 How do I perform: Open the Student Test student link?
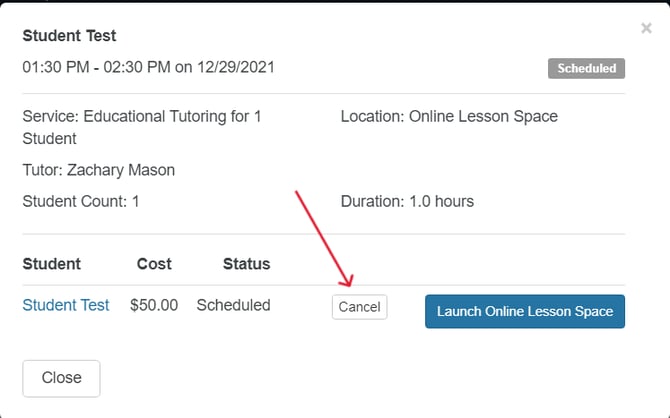click(66, 305)
